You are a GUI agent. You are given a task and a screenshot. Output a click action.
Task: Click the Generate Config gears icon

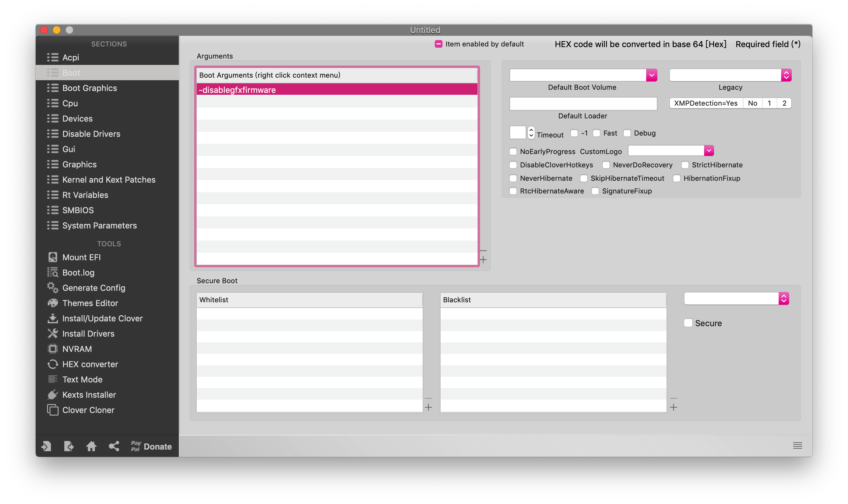click(x=53, y=288)
